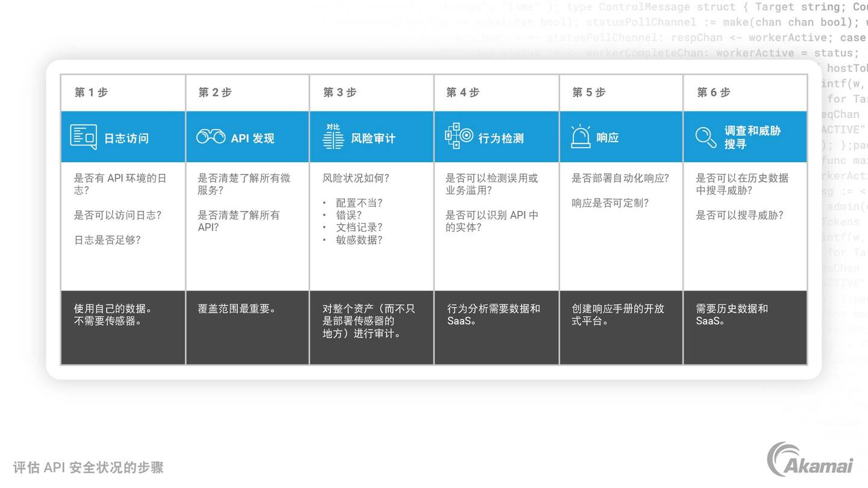Viewport: 868px width, 488px height.
Task: Click the 敏感数据? bullet item
Action: pos(359,240)
